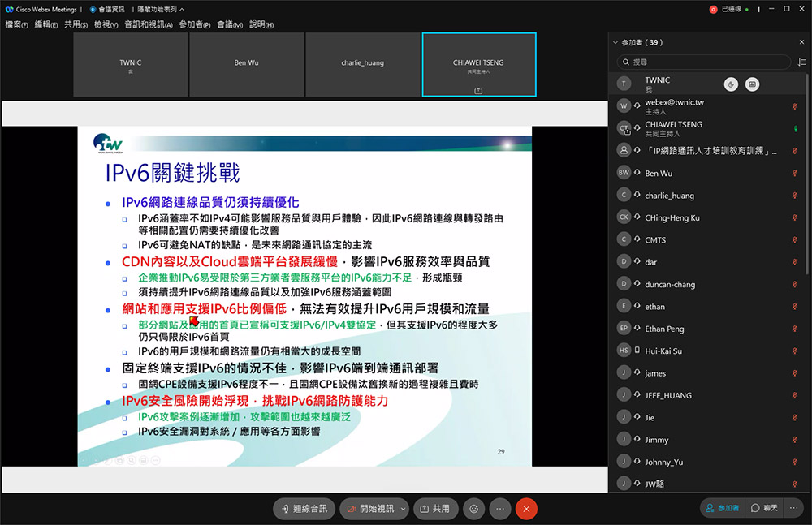Click the raise hand icon beside TWNIC
Image resolution: width=812 pixels, height=525 pixels.
(x=731, y=84)
